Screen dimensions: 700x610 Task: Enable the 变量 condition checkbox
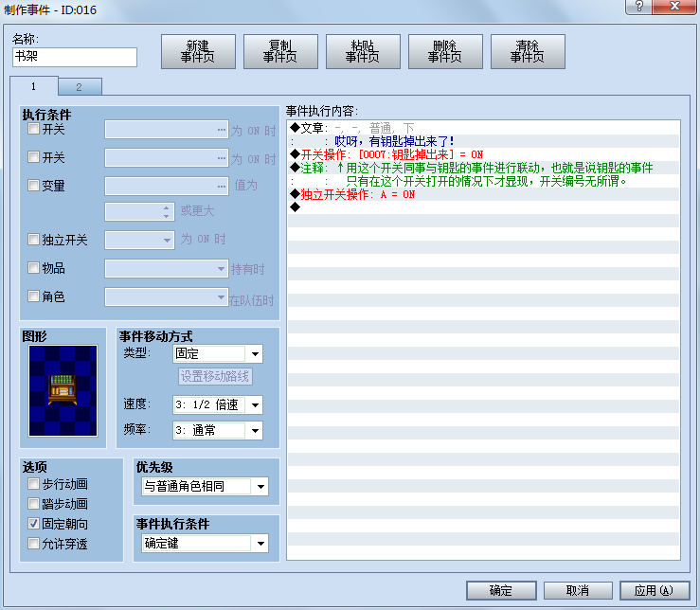point(33,186)
